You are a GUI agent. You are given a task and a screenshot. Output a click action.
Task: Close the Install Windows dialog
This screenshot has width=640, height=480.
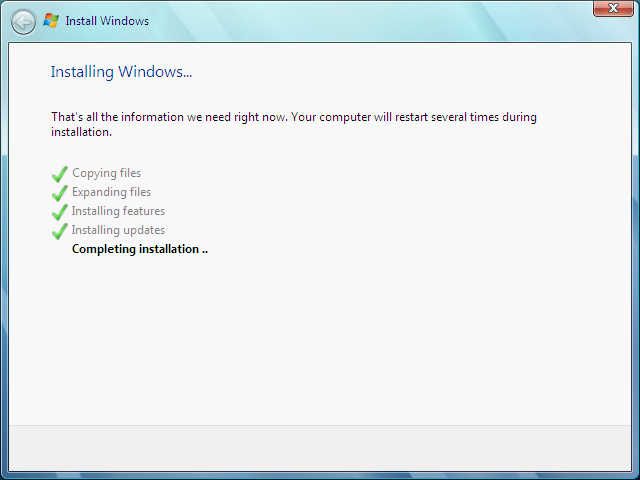coord(613,8)
